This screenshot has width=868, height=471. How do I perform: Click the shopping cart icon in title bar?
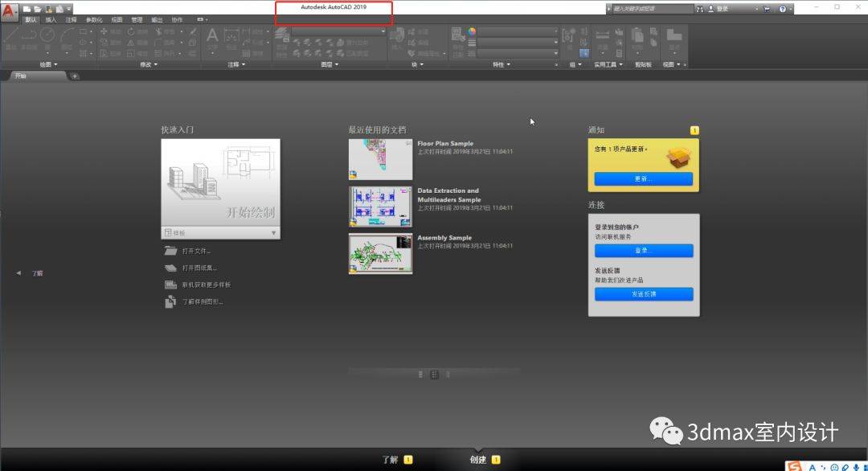(x=766, y=9)
